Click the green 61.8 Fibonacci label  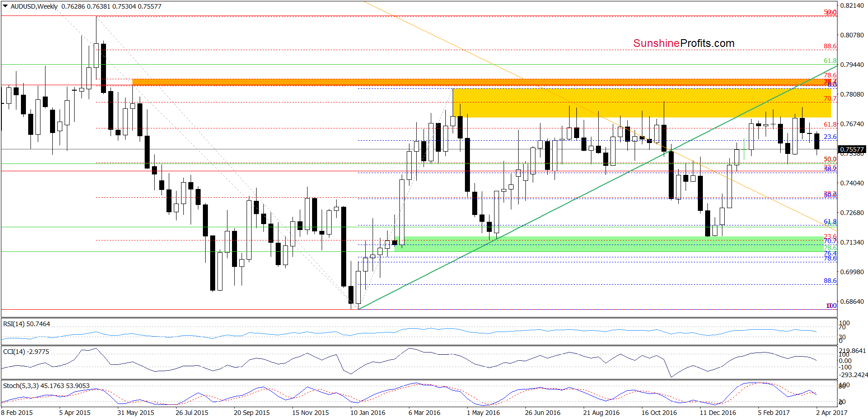click(x=830, y=61)
